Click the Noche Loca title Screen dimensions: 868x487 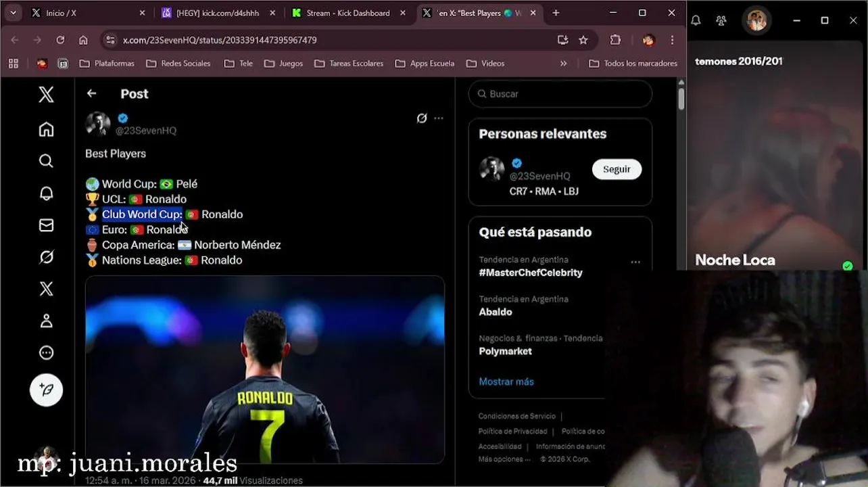point(735,260)
